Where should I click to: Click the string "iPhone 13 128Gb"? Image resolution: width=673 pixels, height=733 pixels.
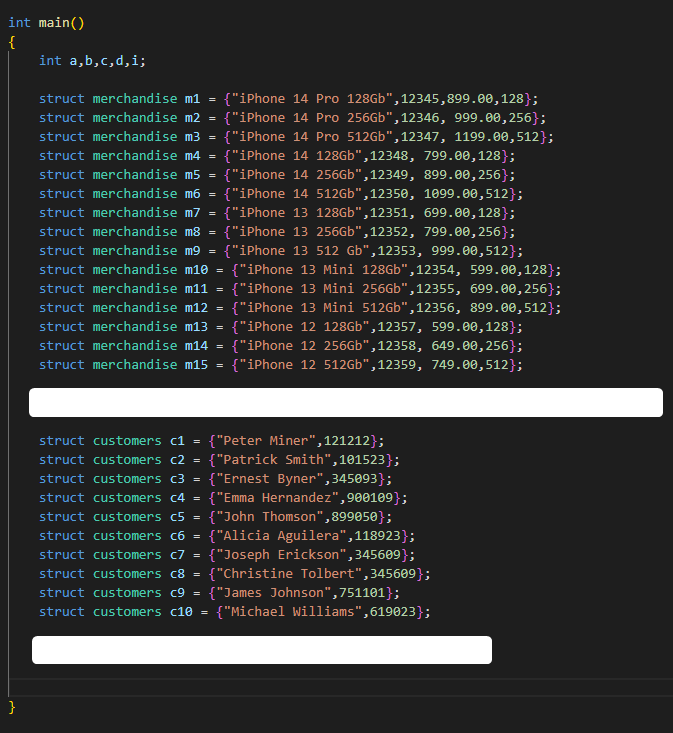[297, 213]
